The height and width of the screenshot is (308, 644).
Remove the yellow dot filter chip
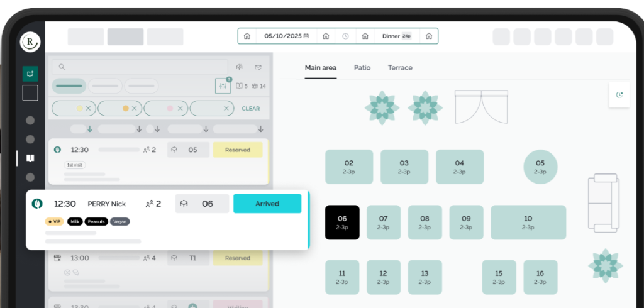coord(88,109)
